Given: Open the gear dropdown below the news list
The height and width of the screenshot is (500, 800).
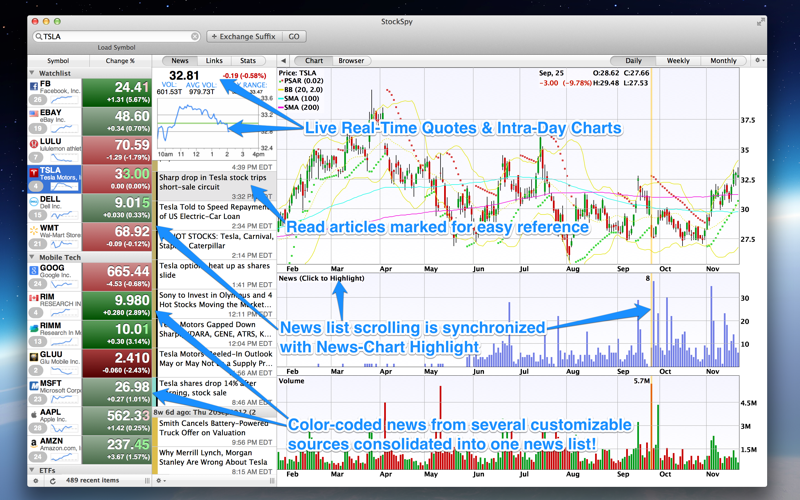Looking at the screenshot, I should [160, 481].
